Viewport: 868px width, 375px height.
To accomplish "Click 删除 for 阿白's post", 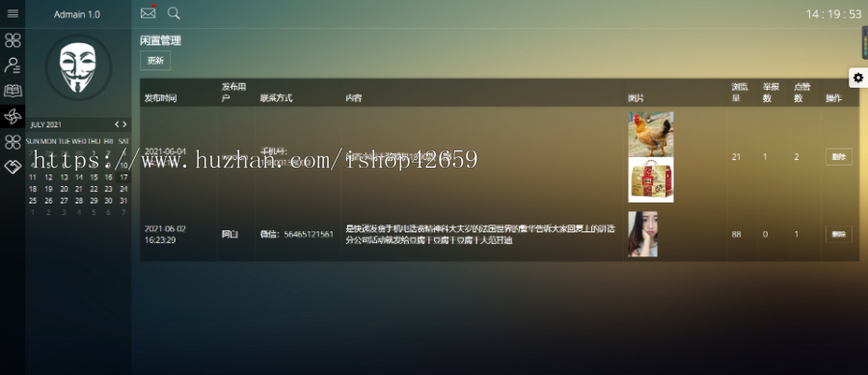I will [839, 234].
